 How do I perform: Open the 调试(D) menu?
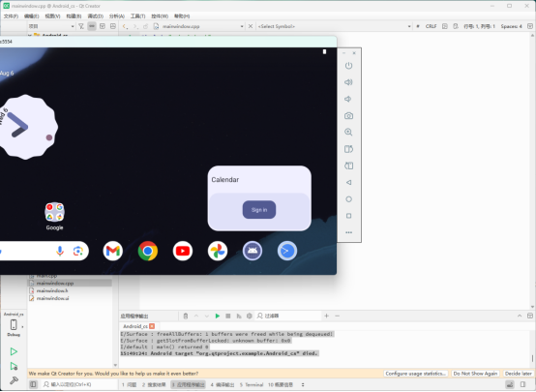(96, 16)
